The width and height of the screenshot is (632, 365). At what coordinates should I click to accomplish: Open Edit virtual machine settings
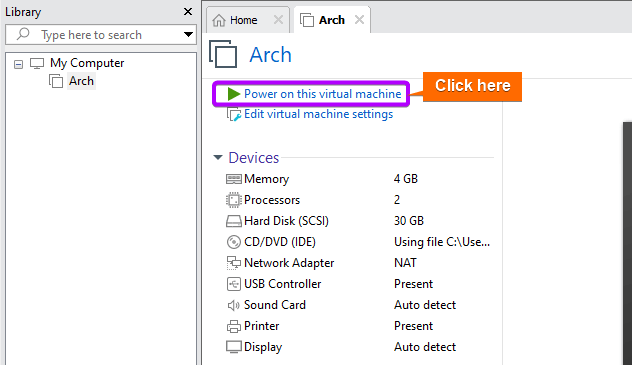click(x=318, y=114)
